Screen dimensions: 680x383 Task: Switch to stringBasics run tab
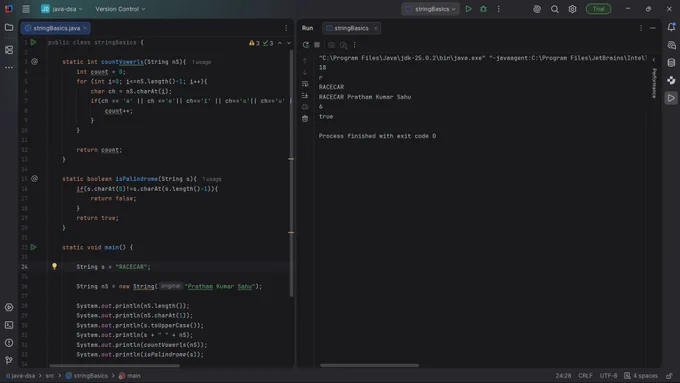[x=351, y=28]
